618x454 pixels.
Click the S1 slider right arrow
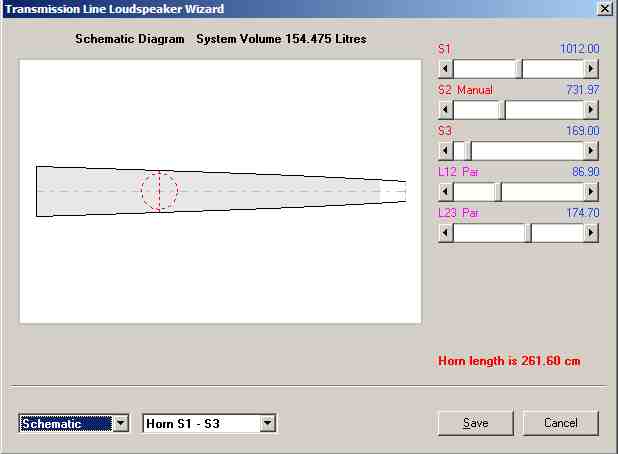point(591,69)
